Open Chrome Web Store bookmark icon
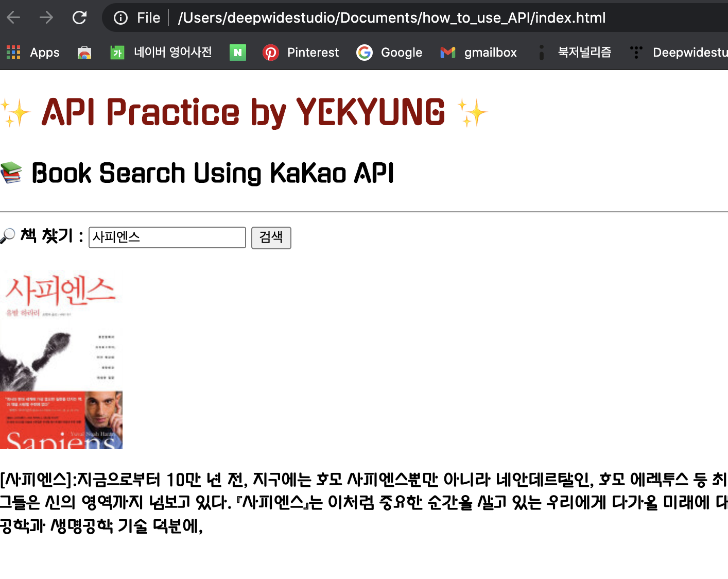The width and height of the screenshot is (728, 579). 84,52
